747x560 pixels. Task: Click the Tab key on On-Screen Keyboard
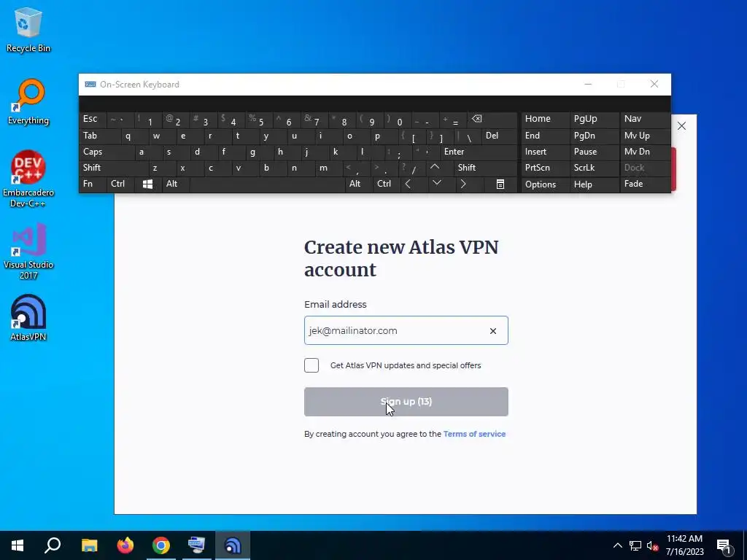99,136
